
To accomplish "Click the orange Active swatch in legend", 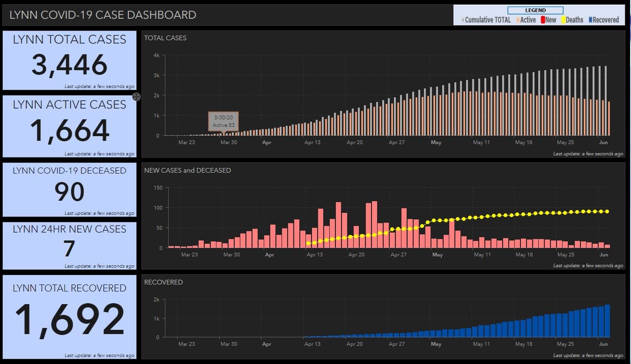I will click(518, 20).
